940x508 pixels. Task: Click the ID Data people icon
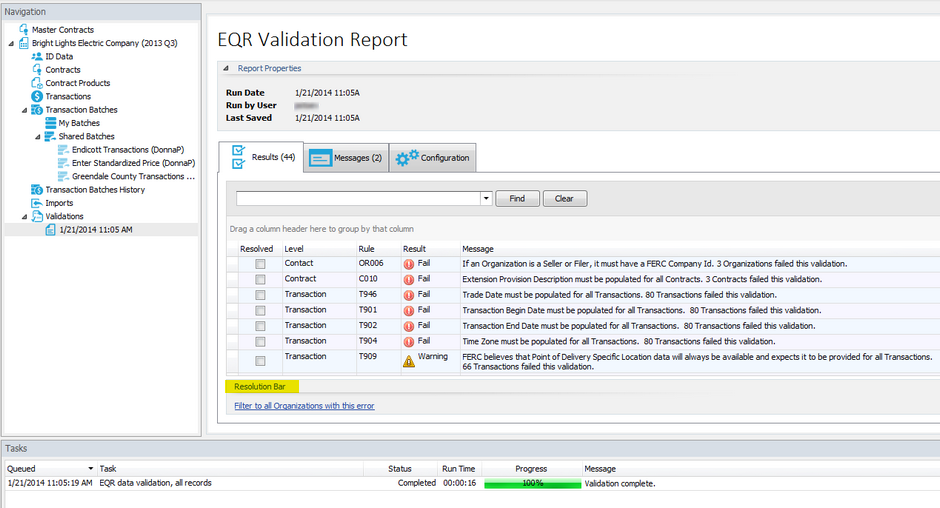[x=37, y=56]
